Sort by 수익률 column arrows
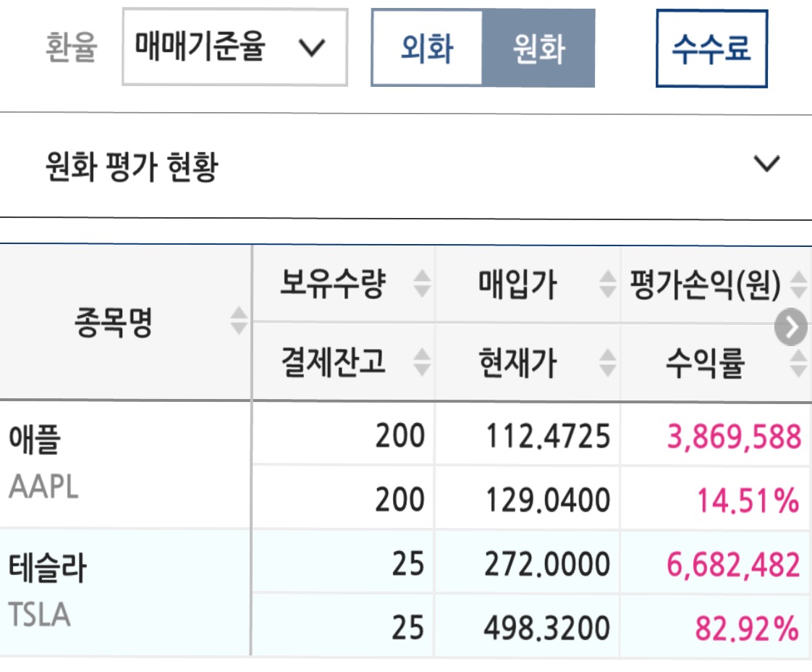Image resolution: width=812 pixels, height=672 pixels. pos(798,364)
